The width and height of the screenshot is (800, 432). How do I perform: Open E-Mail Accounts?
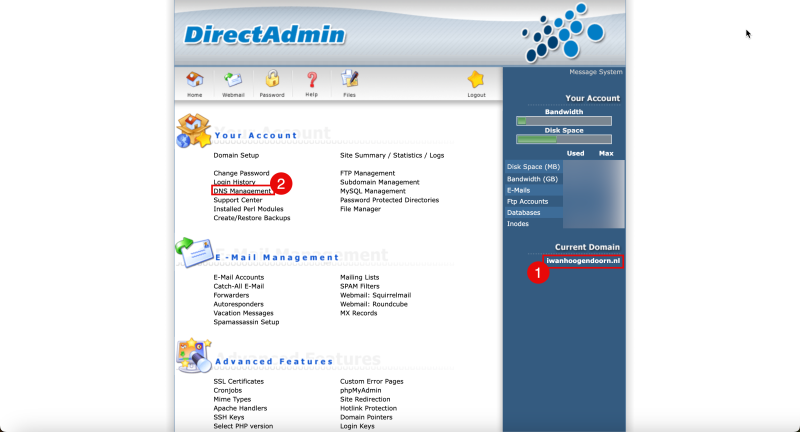(x=239, y=277)
